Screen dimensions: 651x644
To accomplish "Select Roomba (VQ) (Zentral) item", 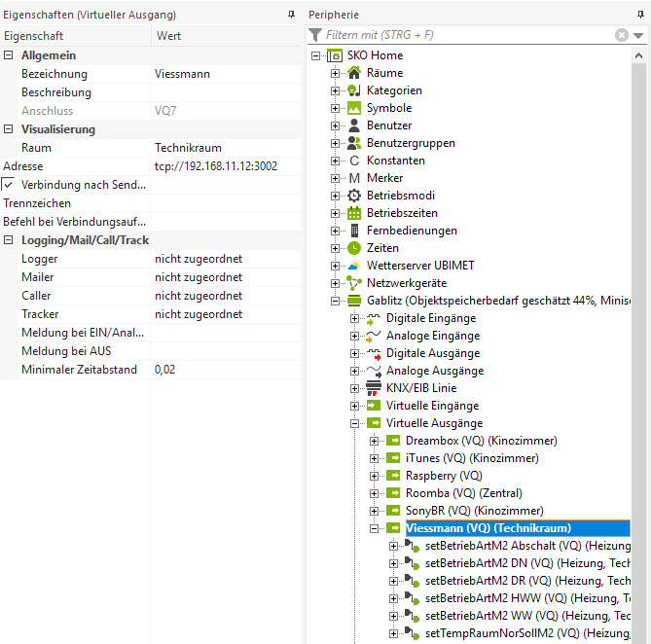I will pos(464,493).
